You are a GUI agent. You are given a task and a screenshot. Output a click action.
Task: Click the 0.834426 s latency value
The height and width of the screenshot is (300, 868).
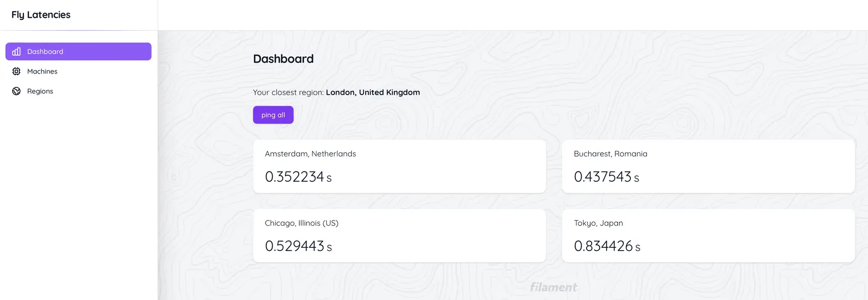607,246
